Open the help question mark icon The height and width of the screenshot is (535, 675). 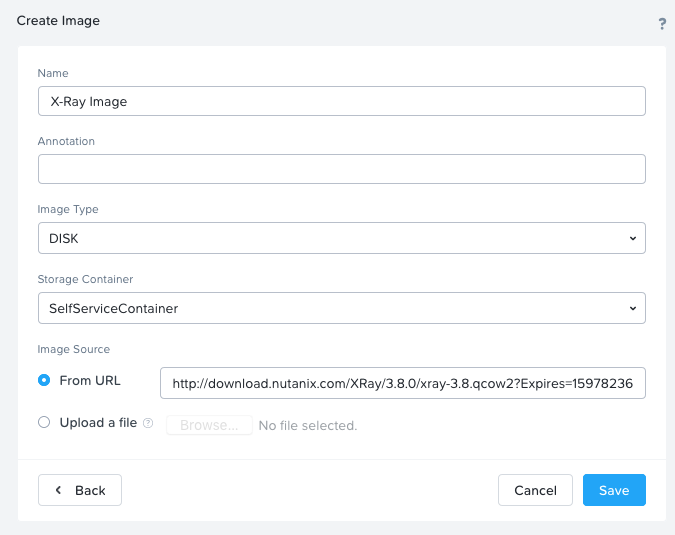[x=662, y=24]
